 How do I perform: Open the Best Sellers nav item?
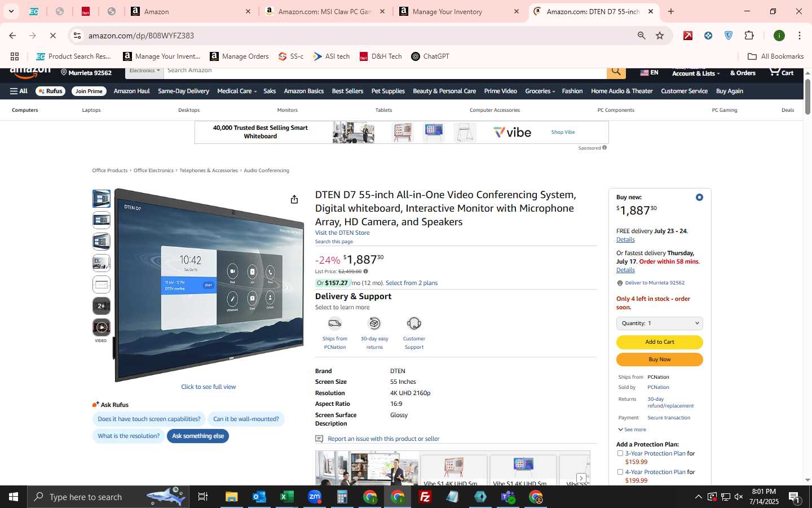[x=347, y=91]
